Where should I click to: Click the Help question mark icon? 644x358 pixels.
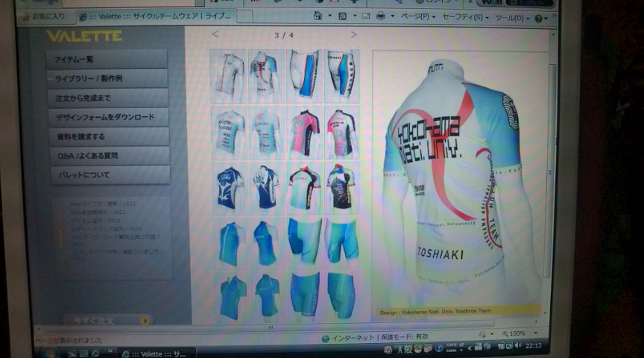tap(538, 19)
